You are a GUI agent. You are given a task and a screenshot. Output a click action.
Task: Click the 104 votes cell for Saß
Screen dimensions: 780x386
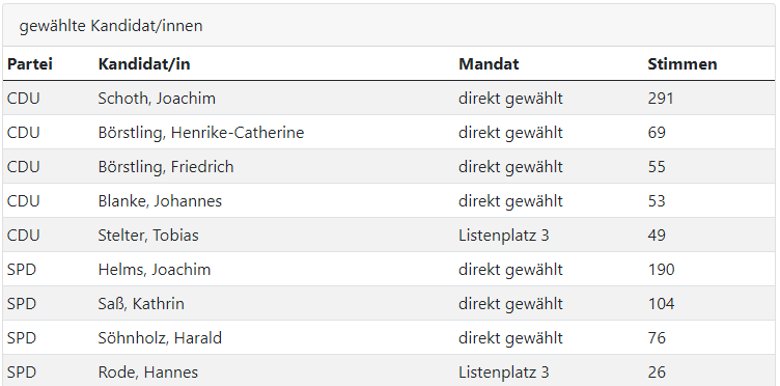661,303
